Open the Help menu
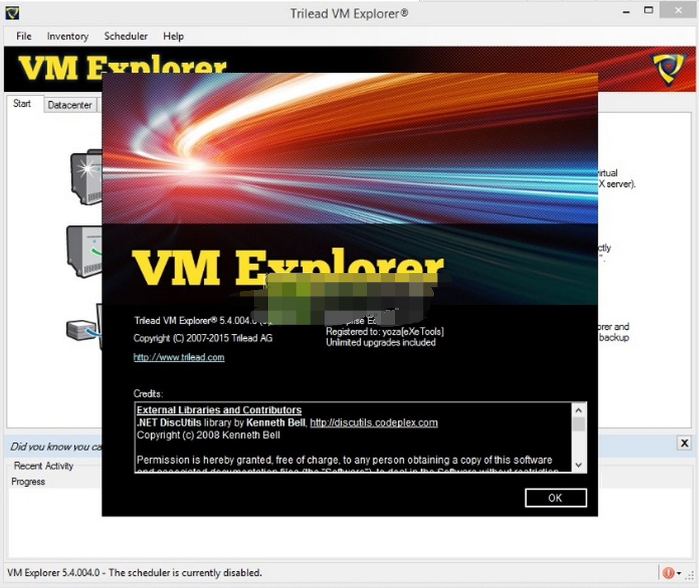 tap(173, 36)
